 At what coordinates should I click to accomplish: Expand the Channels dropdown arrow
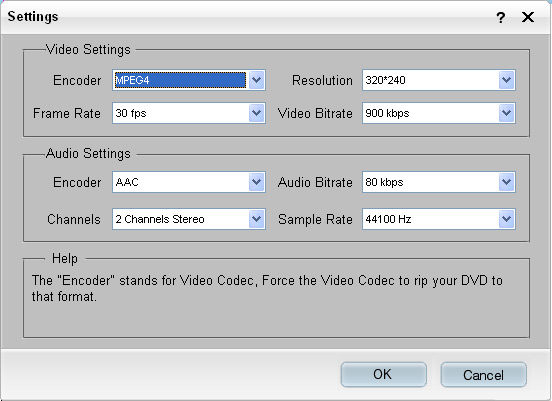(x=257, y=219)
